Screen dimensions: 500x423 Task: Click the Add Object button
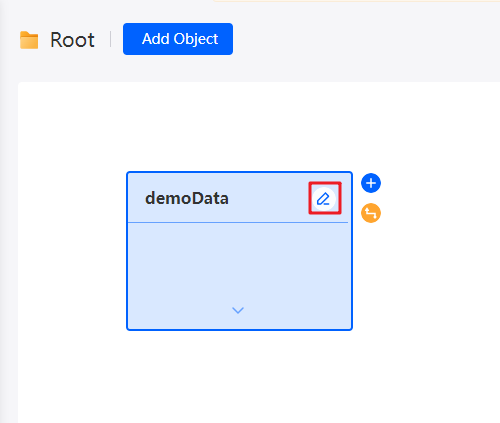click(x=178, y=39)
